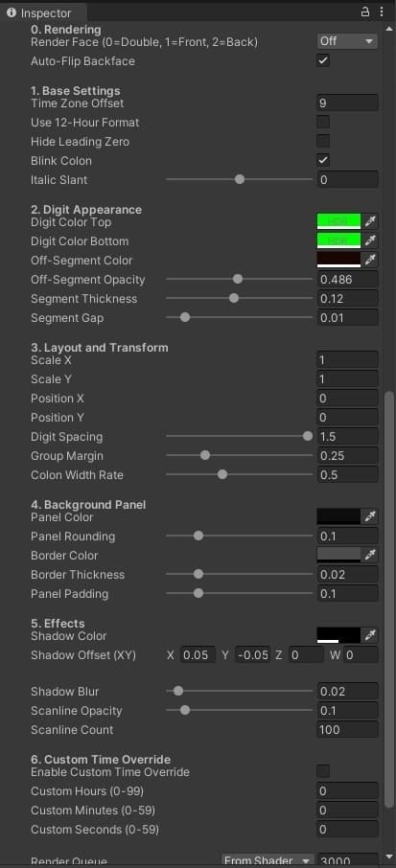
Task: Open the Render Face dropdown
Action: coord(347,41)
